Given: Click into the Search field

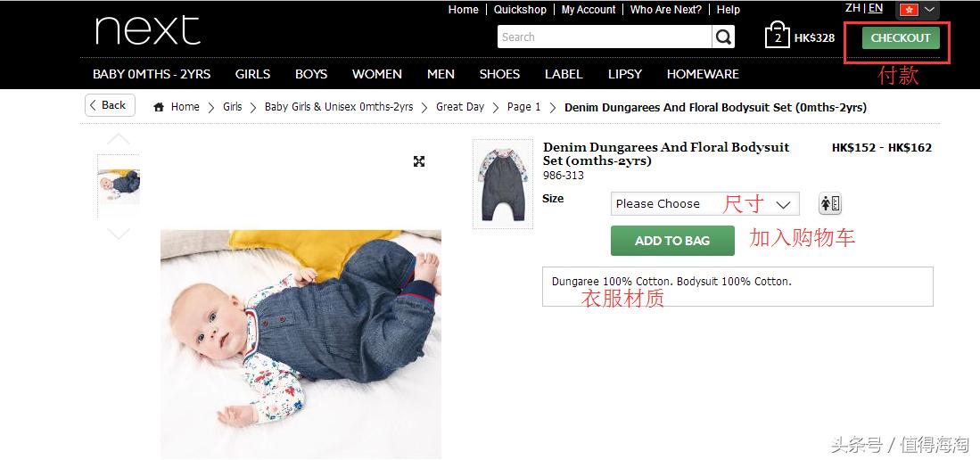Looking at the screenshot, I should click(605, 37).
